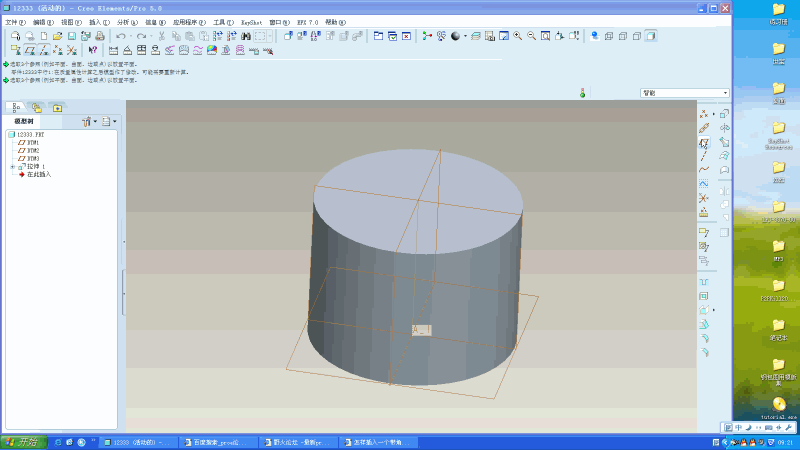Switch to the Folder browser tab in navigator
The height and width of the screenshot is (450, 800).
tap(37, 108)
